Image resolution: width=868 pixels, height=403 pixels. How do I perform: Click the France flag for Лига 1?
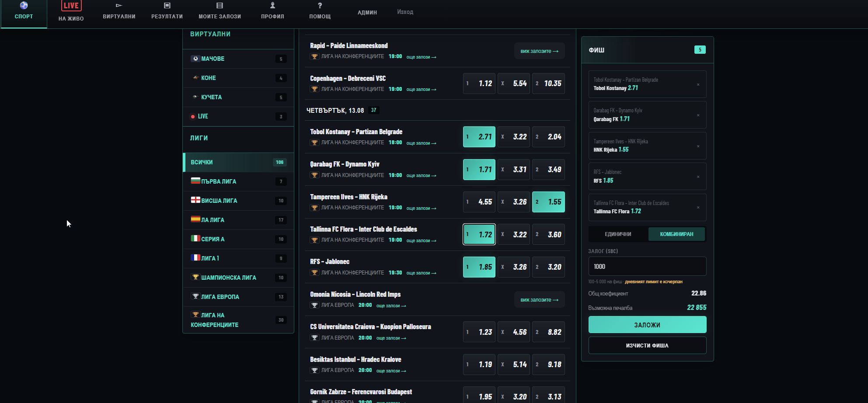pyautogui.click(x=195, y=257)
